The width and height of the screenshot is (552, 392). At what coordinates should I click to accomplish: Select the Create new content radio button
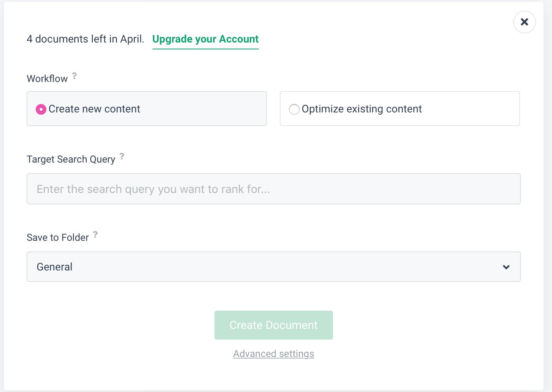[x=41, y=109]
